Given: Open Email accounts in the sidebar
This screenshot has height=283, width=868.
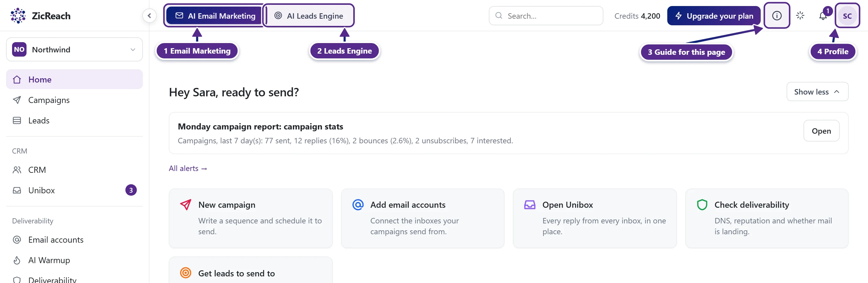Looking at the screenshot, I should (74, 240).
